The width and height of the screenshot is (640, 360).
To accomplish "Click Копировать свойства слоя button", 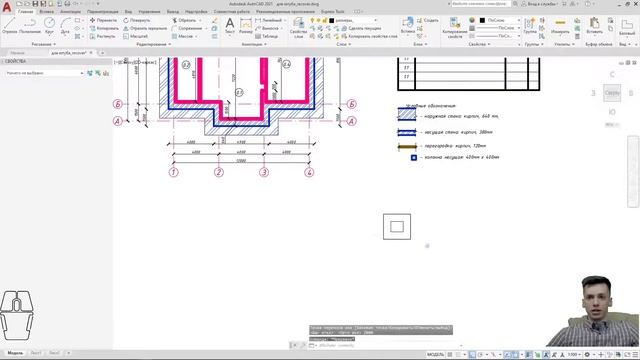I will pos(369,36).
